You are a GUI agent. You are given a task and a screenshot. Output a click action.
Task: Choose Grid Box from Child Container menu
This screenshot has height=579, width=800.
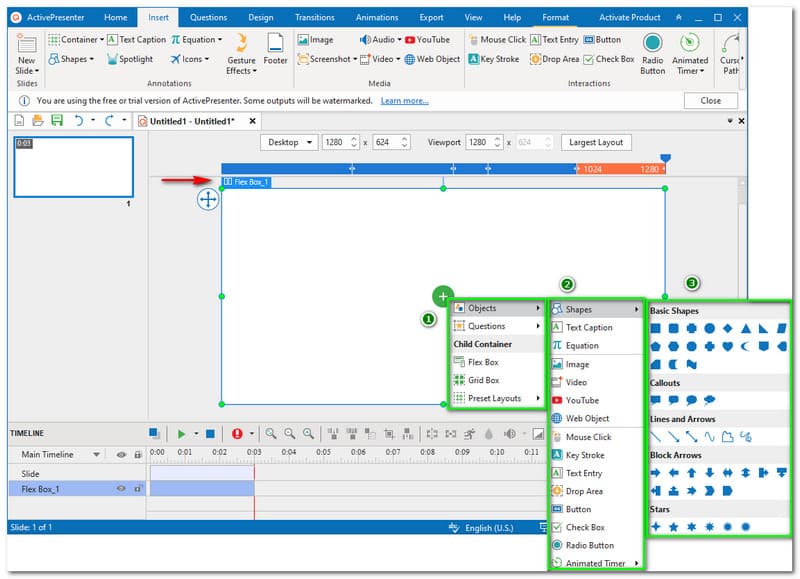(483, 380)
